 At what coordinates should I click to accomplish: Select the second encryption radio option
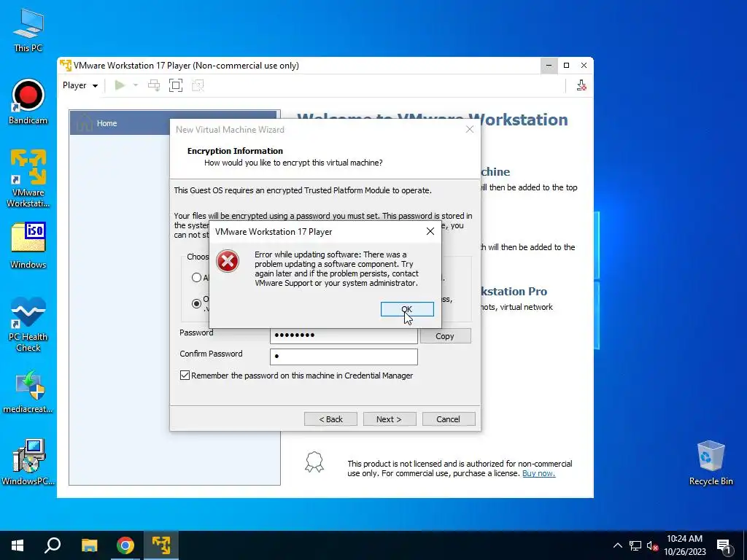tap(196, 303)
